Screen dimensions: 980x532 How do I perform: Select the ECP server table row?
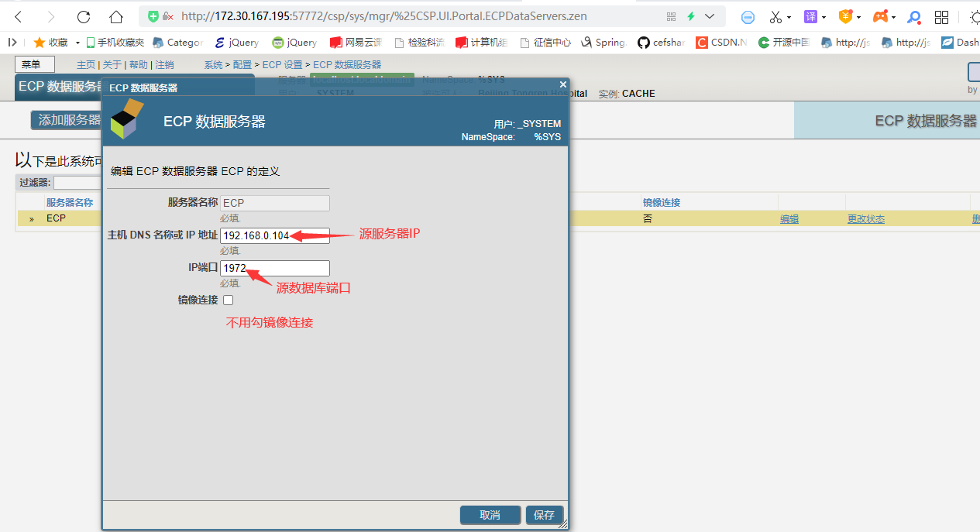click(498, 219)
